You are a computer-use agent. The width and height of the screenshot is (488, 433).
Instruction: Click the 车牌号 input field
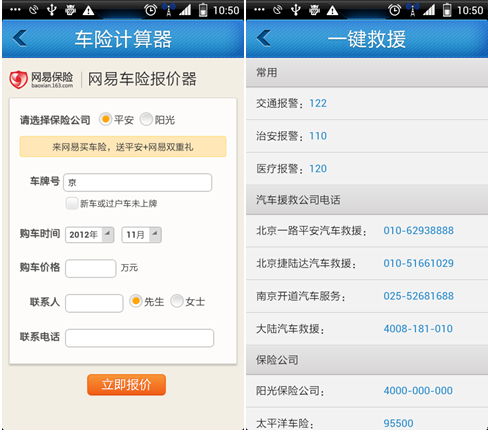coord(137,182)
